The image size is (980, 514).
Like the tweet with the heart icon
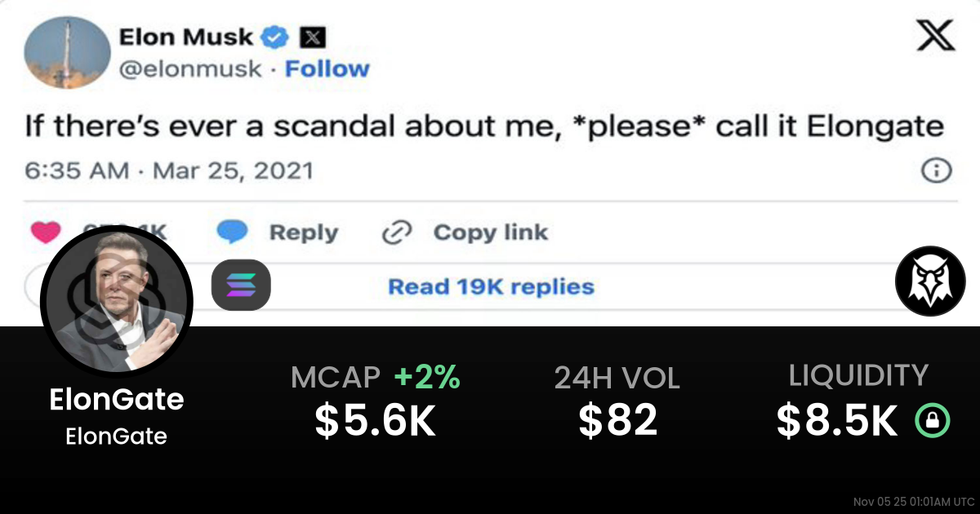point(47,233)
